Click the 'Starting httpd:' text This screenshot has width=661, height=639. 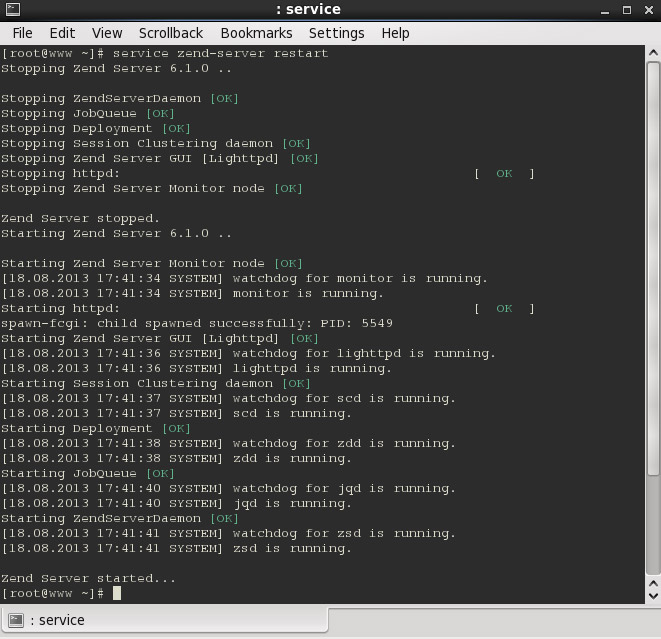point(60,309)
